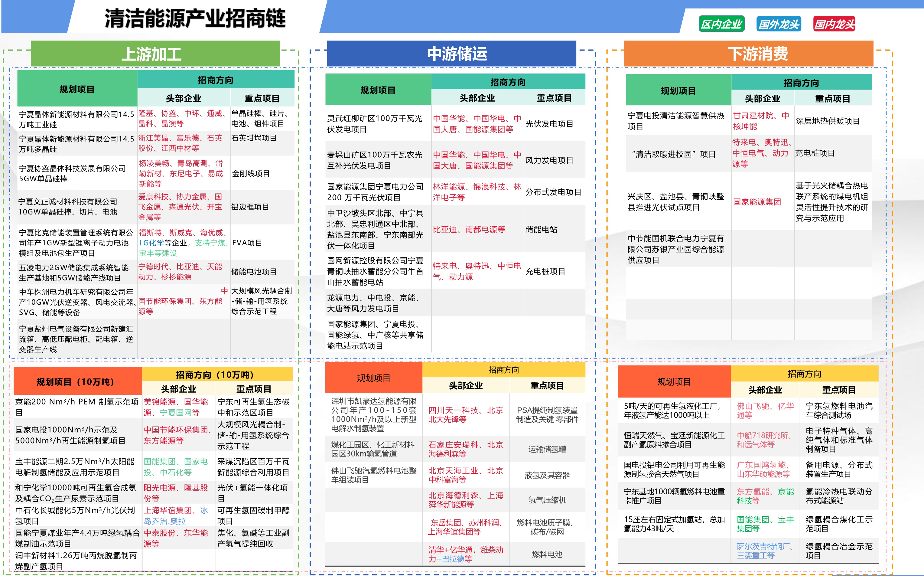Click 燃料电池质子膜、碳布/碳网 cell
Screen dimensions: 924x576
pos(547,527)
